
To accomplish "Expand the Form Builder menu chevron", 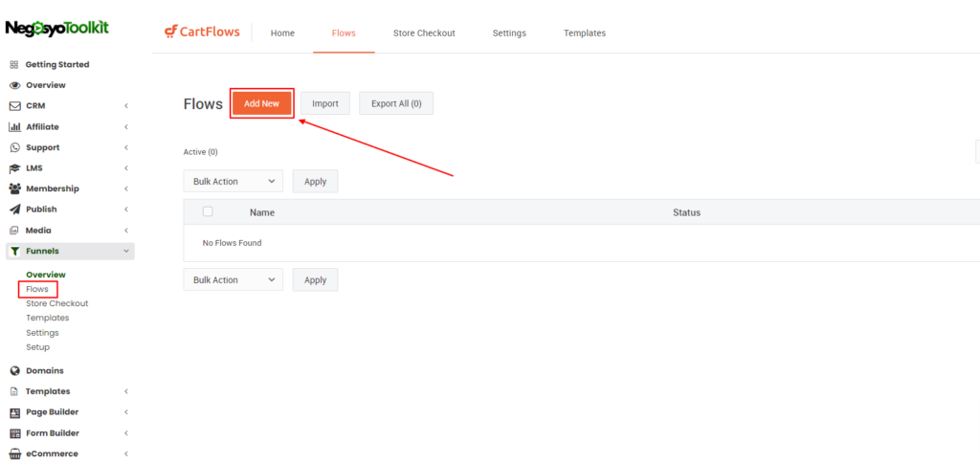I will point(126,432).
